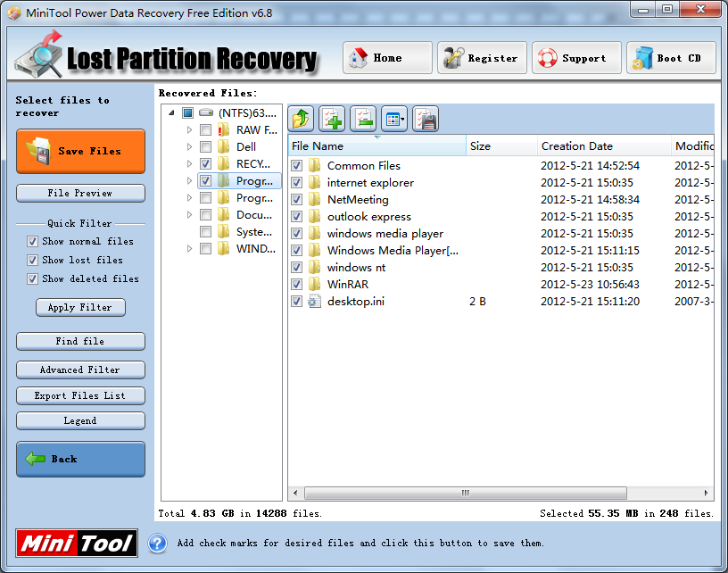Click the uncheck-all files toolbar icon
This screenshot has height=573, width=728.
coord(363,119)
